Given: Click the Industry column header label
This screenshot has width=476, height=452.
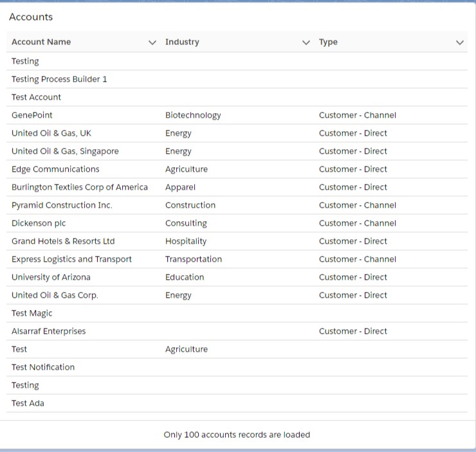Looking at the screenshot, I should pos(182,42).
